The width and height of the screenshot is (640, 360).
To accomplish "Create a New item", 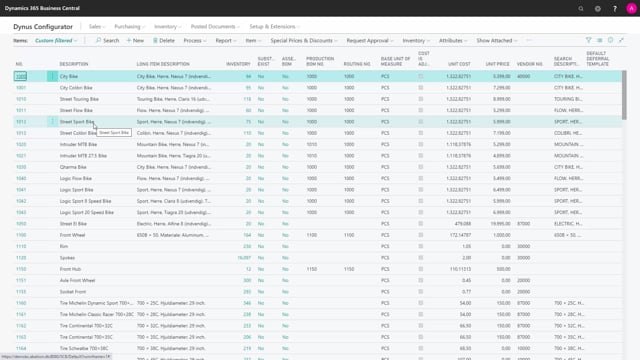I will [x=135, y=40].
